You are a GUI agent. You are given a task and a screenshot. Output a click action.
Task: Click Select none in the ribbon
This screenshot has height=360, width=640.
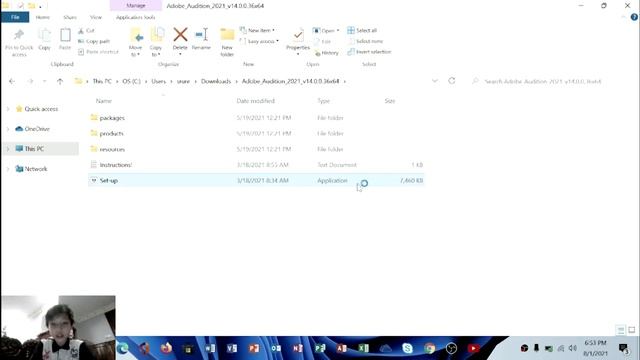(x=365, y=41)
